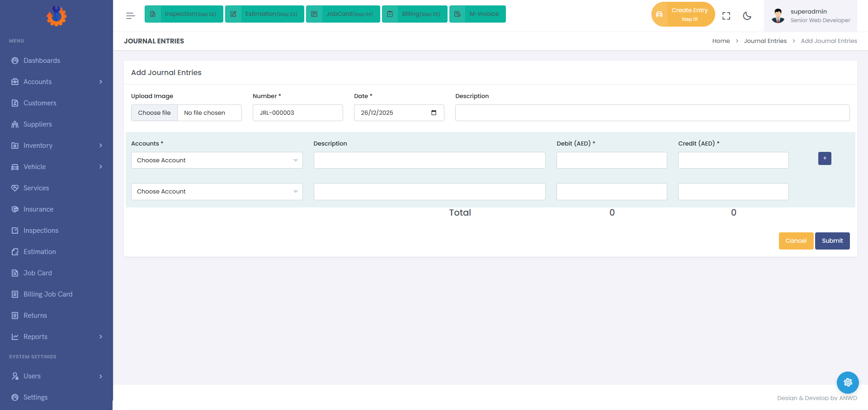Click the Number field JRL-000003
The width and height of the screenshot is (868, 410).
[x=298, y=113]
